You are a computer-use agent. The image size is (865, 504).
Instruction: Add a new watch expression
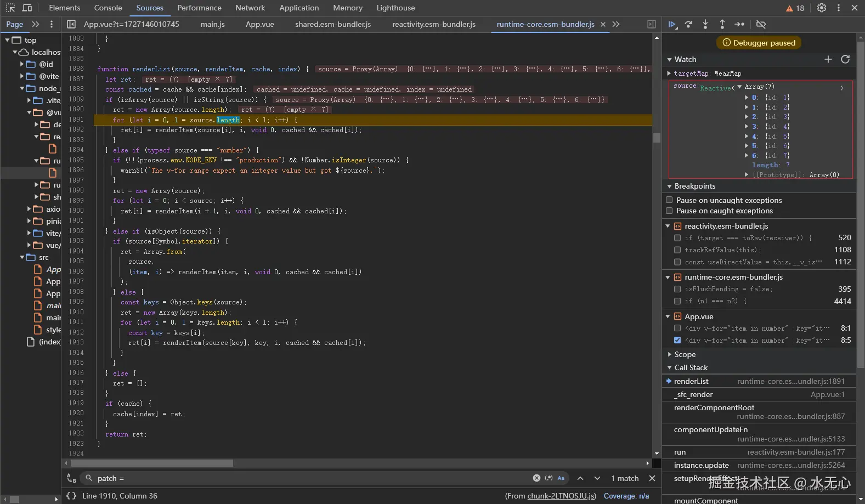click(828, 59)
